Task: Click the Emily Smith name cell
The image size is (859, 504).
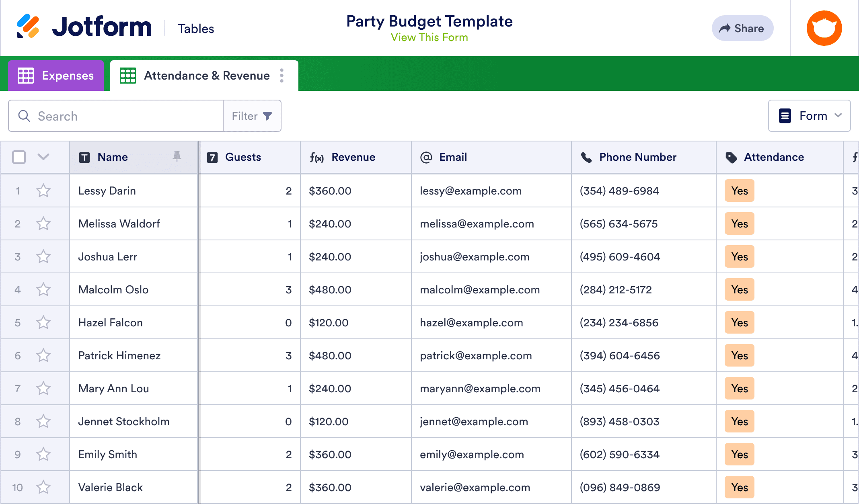Action: [x=134, y=454]
